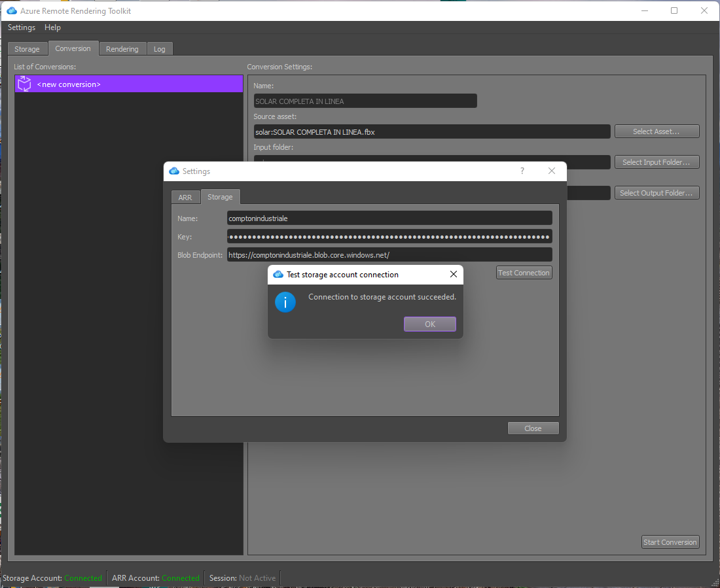Open the Settings menu
720x588 pixels.
tap(21, 27)
